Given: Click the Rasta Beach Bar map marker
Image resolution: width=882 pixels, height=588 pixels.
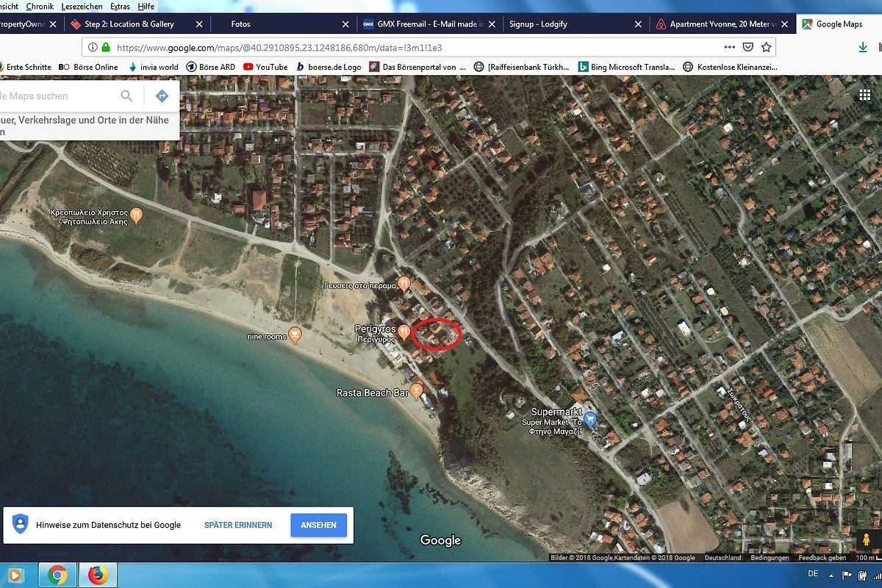Looking at the screenshot, I should (417, 390).
